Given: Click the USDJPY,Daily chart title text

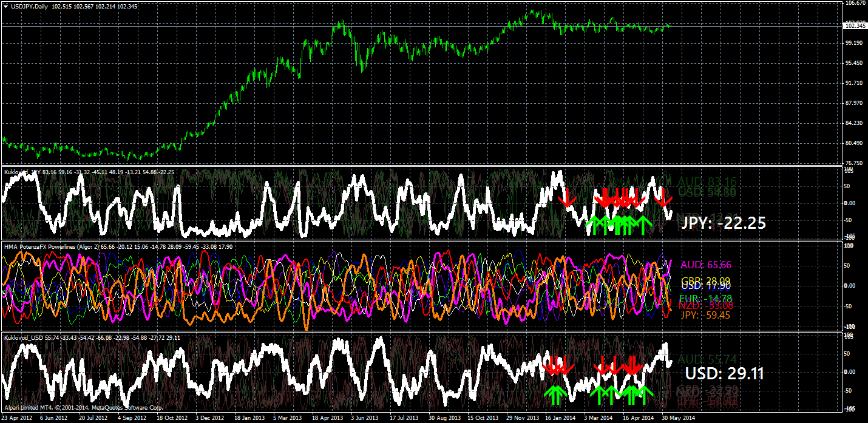Looking at the screenshot, I should [x=30, y=6].
